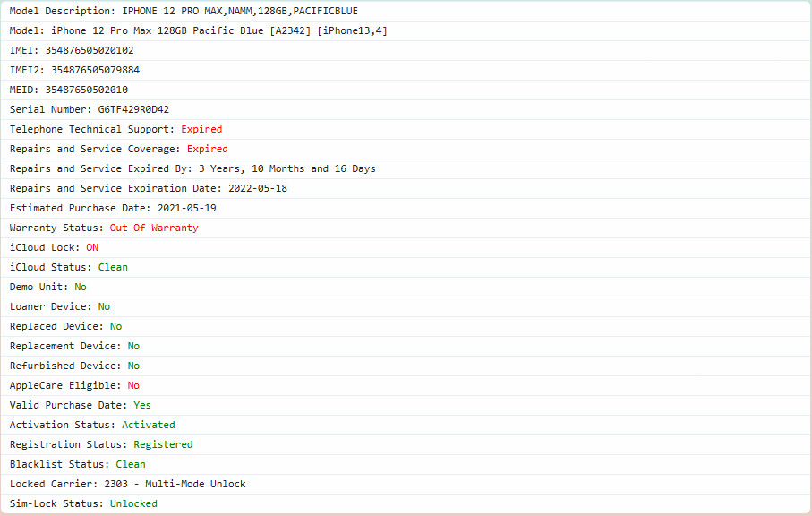The width and height of the screenshot is (812, 516).
Task: Select serial number G6TF429R0D42
Action: [x=133, y=109]
